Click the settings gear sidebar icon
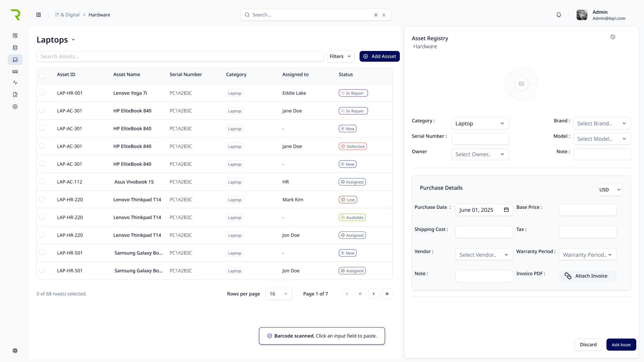644x362 pixels. (x=15, y=107)
